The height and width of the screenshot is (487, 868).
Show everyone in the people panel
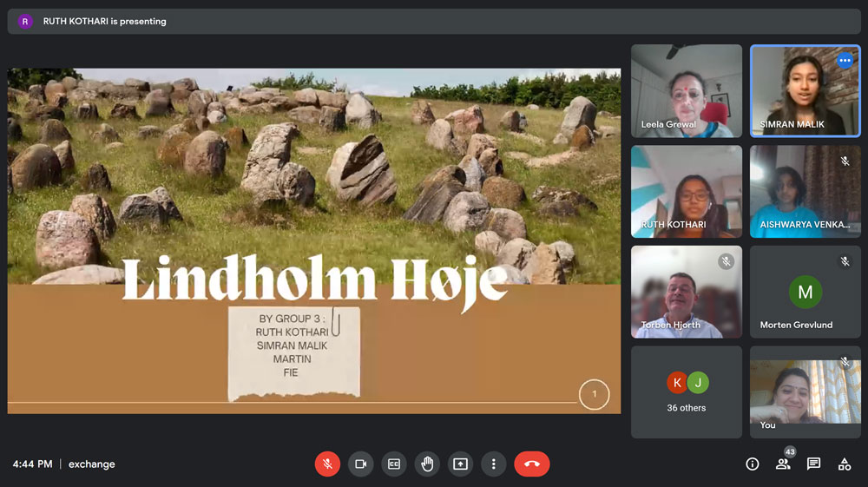[x=783, y=464]
